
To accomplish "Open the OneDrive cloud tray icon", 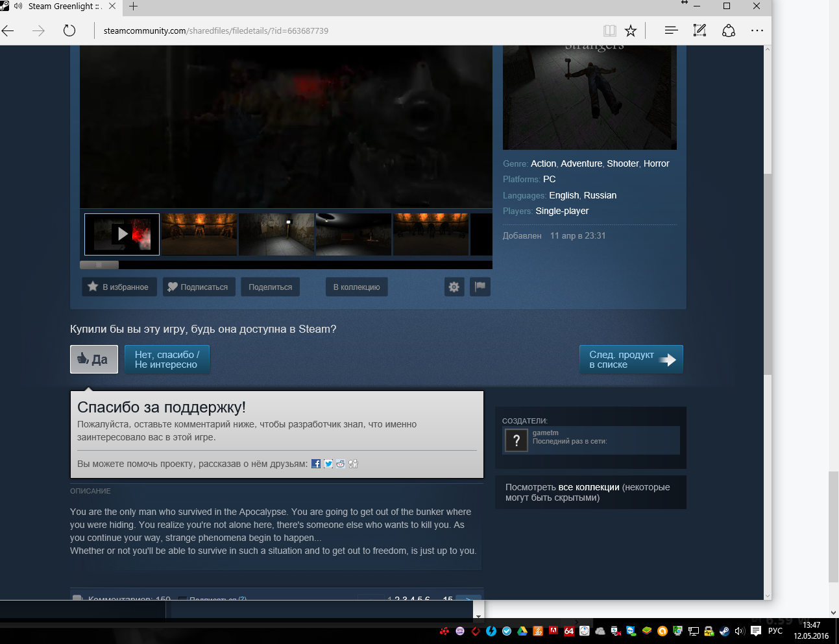I will tap(600, 631).
